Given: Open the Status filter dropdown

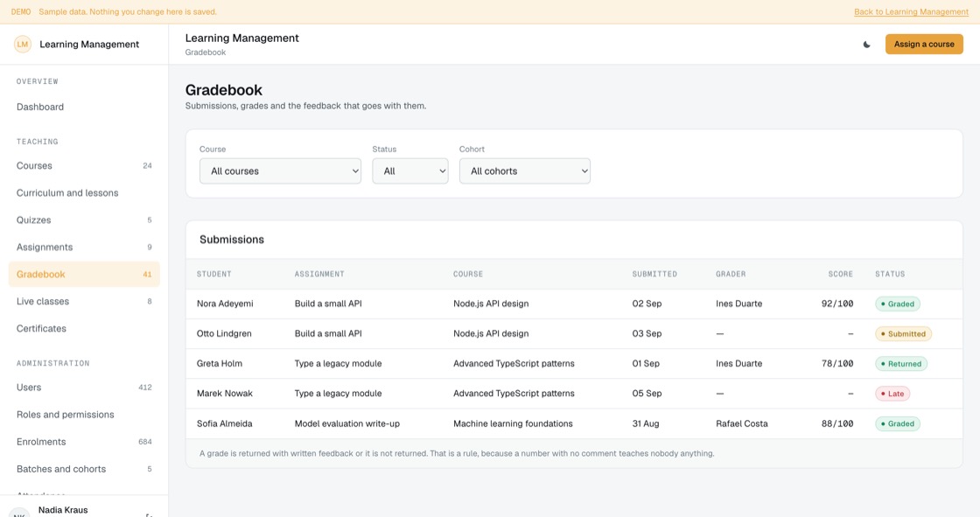Looking at the screenshot, I should 410,171.
